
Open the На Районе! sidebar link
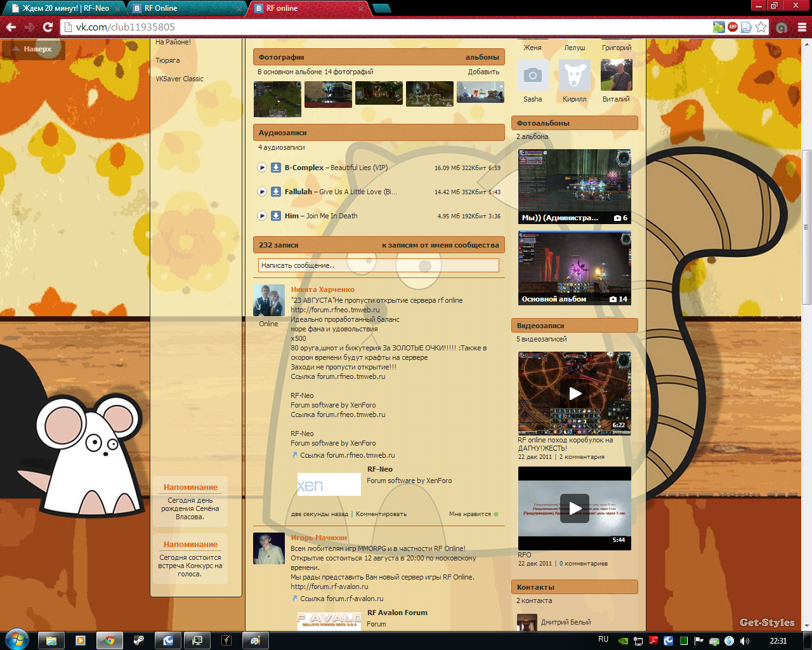coord(173,42)
